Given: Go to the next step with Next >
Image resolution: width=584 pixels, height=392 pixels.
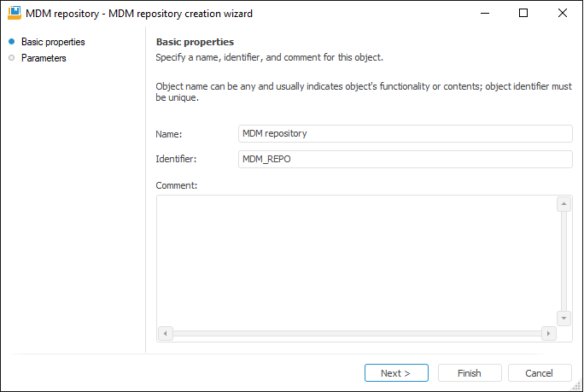Looking at the screenshot, I should [x=395, y=373].
